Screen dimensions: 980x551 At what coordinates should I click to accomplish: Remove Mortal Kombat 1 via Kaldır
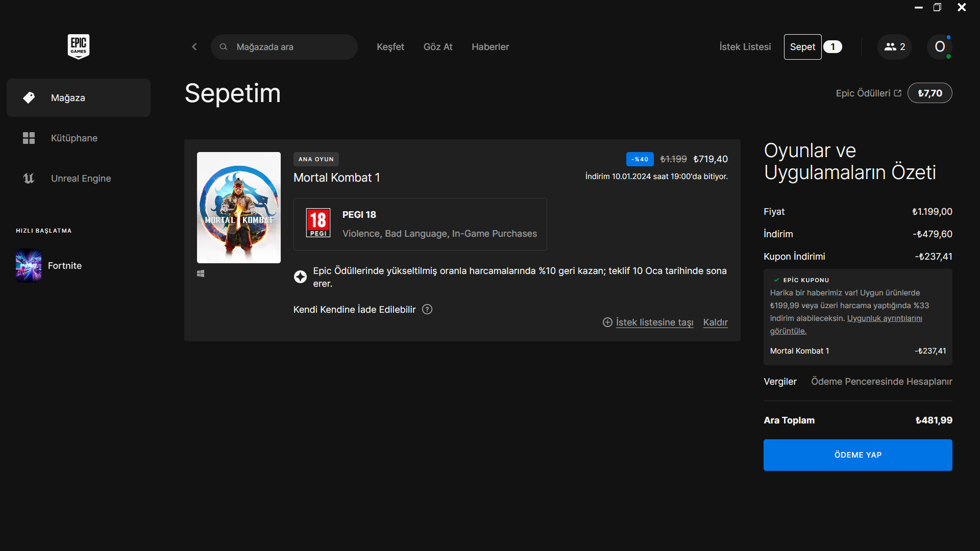[715, 322]
